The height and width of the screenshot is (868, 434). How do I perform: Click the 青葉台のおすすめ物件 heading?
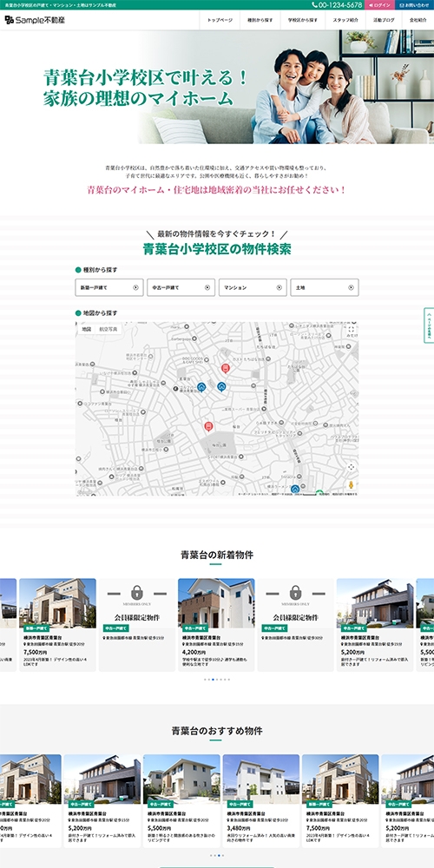(217, 731)
